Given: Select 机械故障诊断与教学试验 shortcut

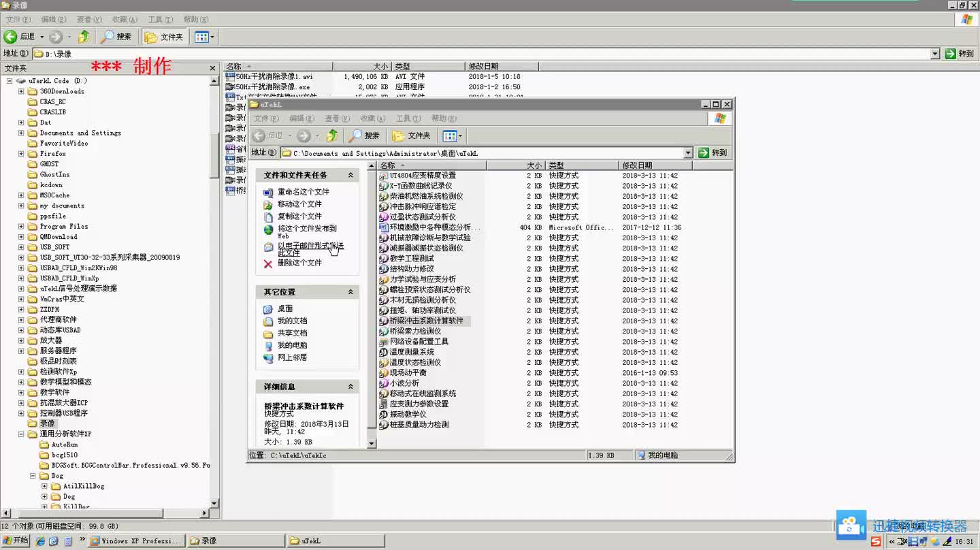Looking at the screenshot, I should pyautogui.click(x=425, y=238).
